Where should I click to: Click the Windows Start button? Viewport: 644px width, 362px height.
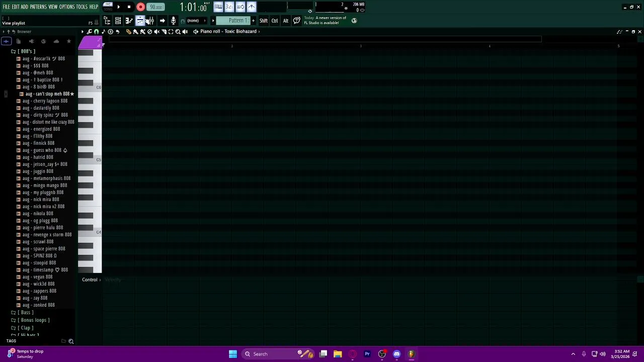pyautogui.click(x=233, y=354)
